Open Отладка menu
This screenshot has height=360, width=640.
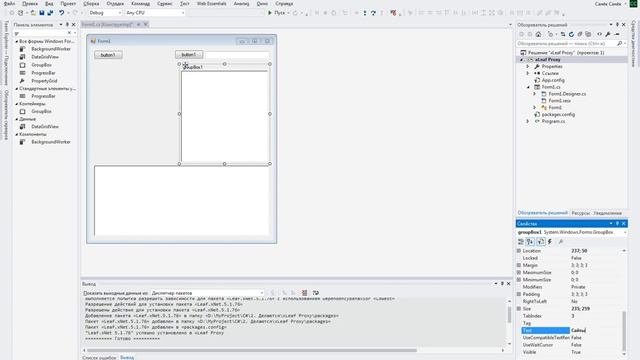click(x=115, y=4)
